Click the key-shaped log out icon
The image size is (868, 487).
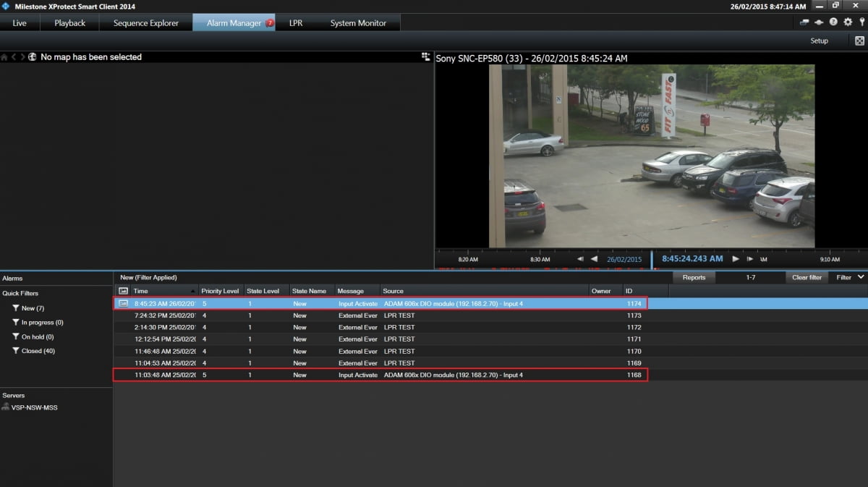click(861, 22)
